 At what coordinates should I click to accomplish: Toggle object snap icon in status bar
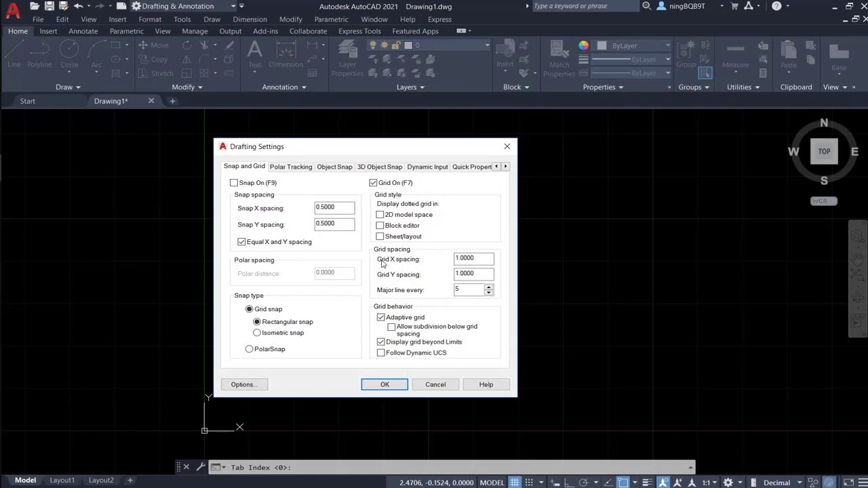623,483
